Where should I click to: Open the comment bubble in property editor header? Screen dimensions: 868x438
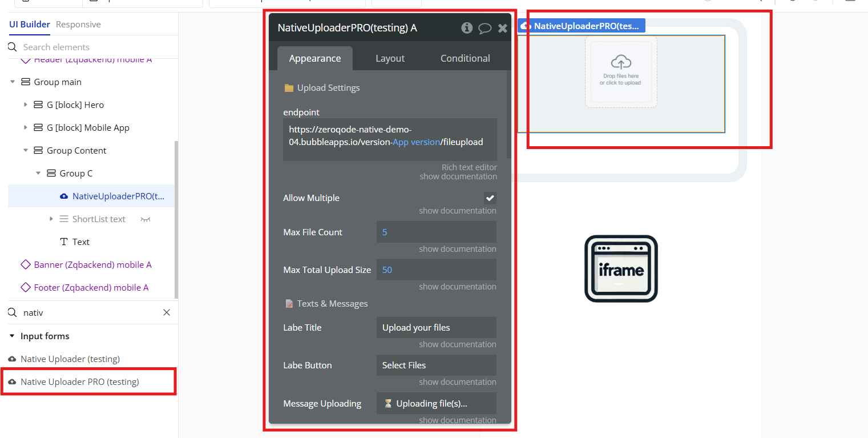click(485, 28)
